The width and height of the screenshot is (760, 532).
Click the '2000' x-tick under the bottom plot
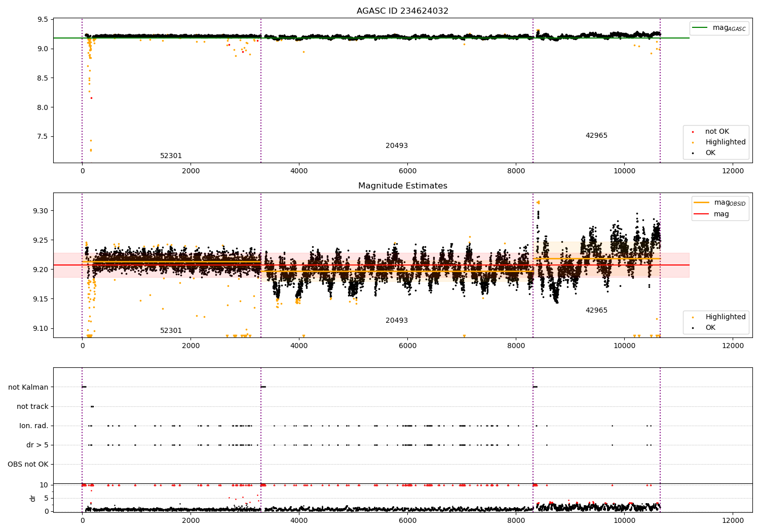click(191, 521)
